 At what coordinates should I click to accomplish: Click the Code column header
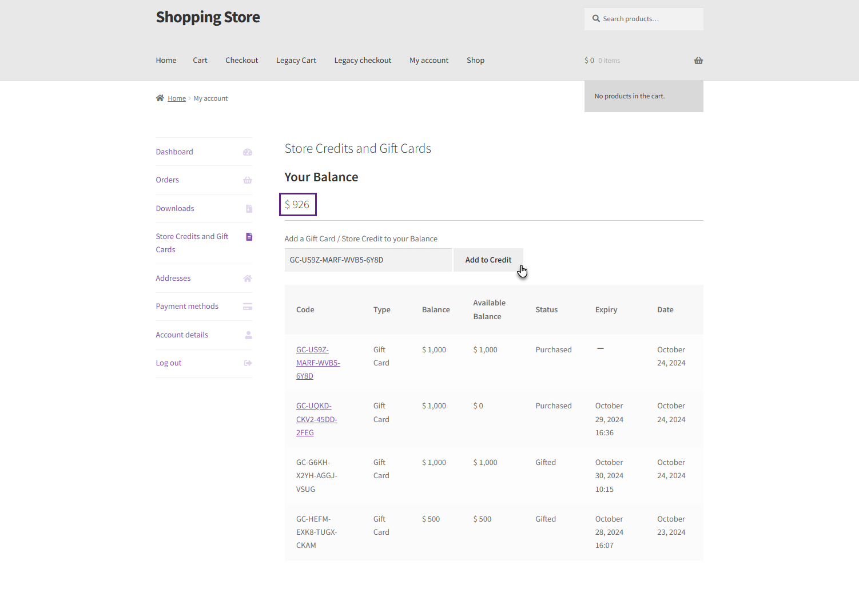pos(305,310)
